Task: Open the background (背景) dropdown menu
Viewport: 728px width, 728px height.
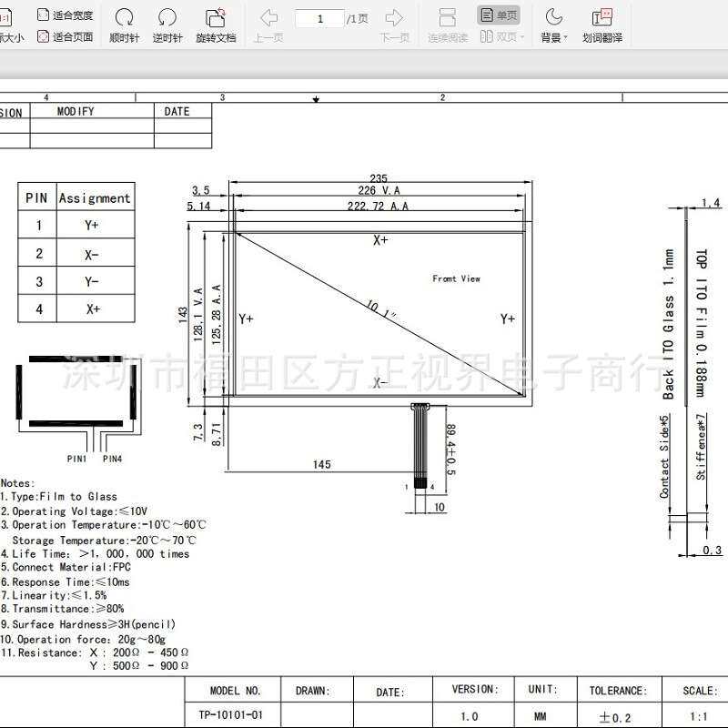Action: pos(554,37)
